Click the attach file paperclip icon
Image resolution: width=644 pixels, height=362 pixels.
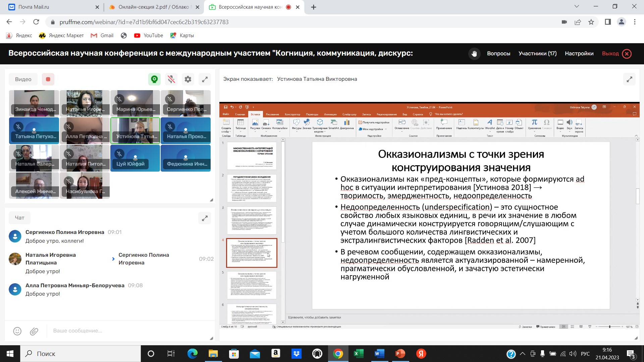point(34,331)
